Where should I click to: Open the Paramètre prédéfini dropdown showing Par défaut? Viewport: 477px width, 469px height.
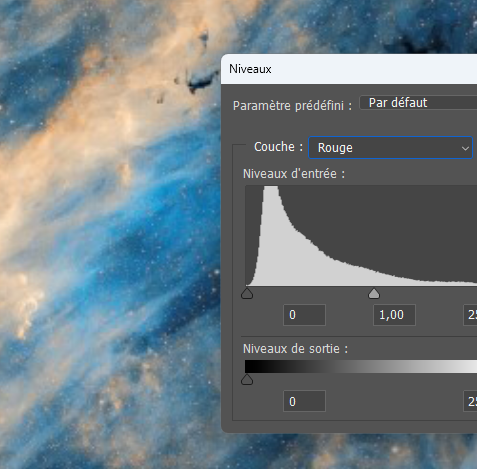pos(418,103)
